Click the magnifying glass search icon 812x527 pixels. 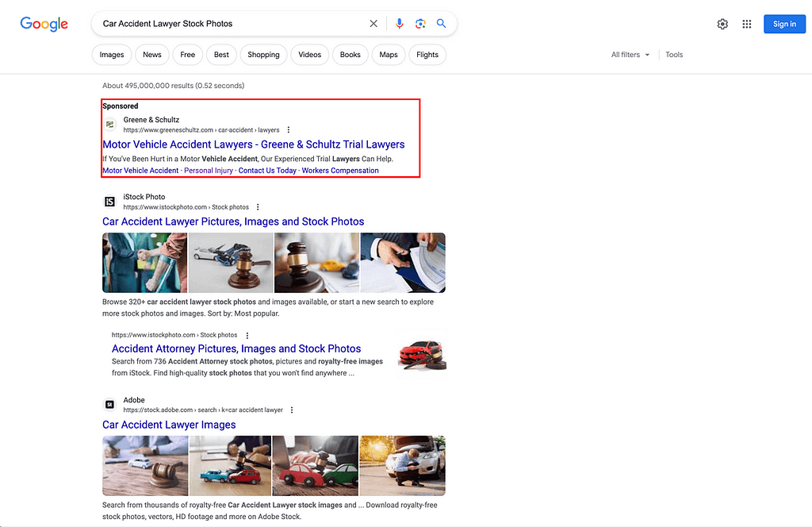(x=441, y=23)
